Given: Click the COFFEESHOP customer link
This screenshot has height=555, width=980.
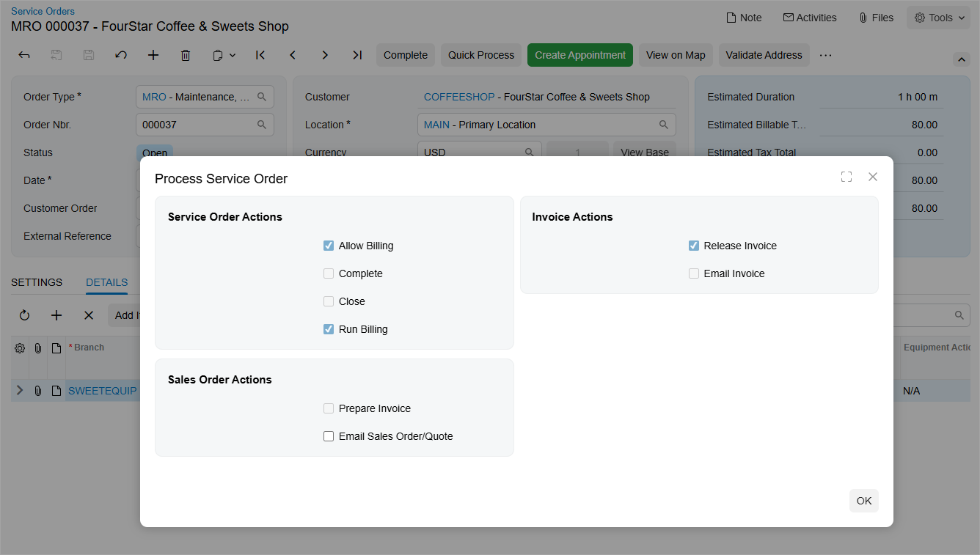Looking at the screenshot, I should [458, 97].
